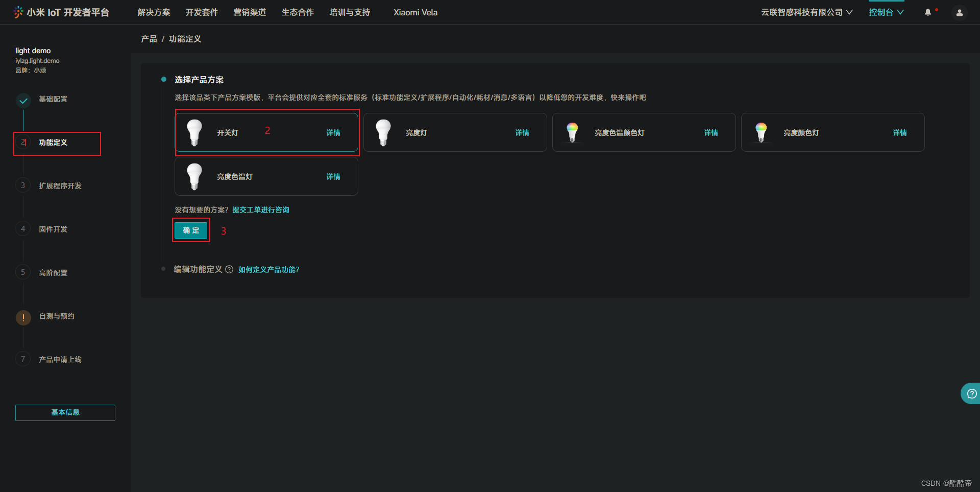Click the completed check icon for 基础配置

23,101
